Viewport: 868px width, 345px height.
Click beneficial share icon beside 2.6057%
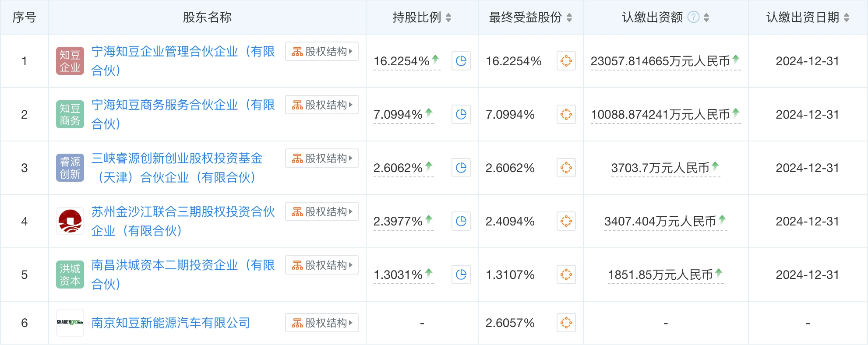[566, 323]
